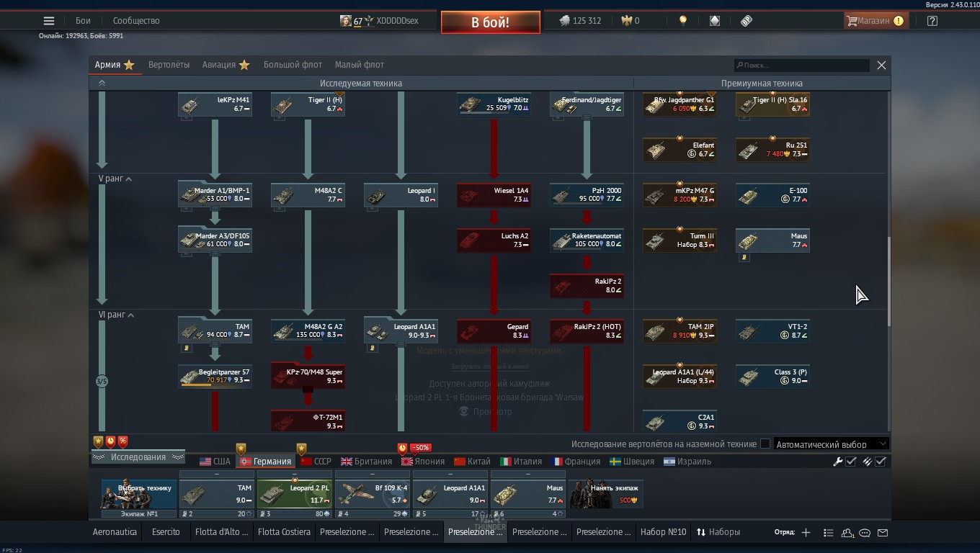Add squad member with plus icon
The image size is (980, 553).
pyautogui.click(x=806, y=532)
